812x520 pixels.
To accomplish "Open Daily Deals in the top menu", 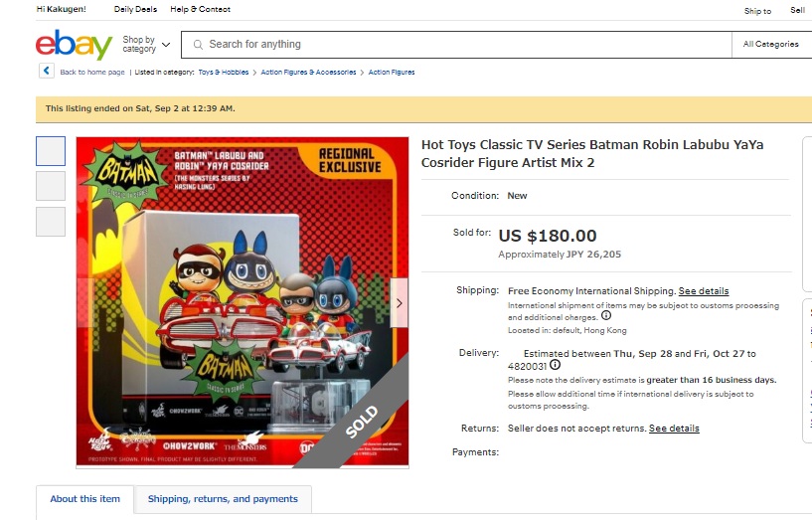I will (135, 9).
